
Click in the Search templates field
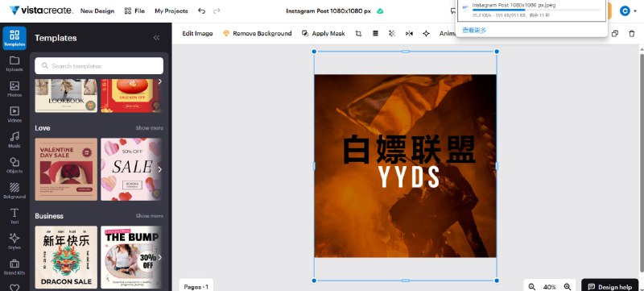(x=99, y=66)
